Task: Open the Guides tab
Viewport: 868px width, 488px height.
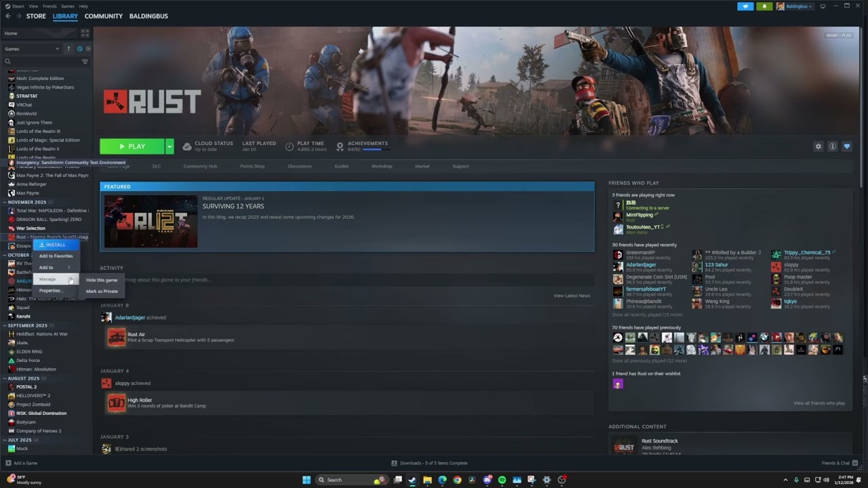Action: [x=341, y=166]
